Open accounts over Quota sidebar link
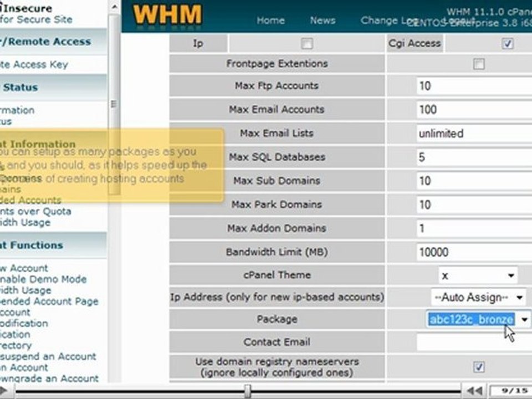Screen dimensions: 532x399 pos(35,211)
